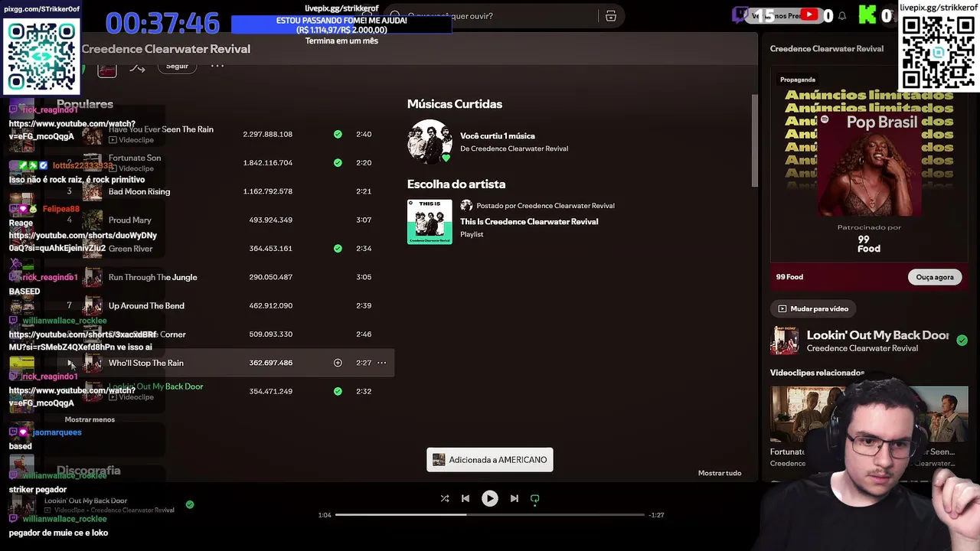Toggle liked checkmark for Have You Ever Seen The Rain
980x551 pixels.
tap(338, 134)
